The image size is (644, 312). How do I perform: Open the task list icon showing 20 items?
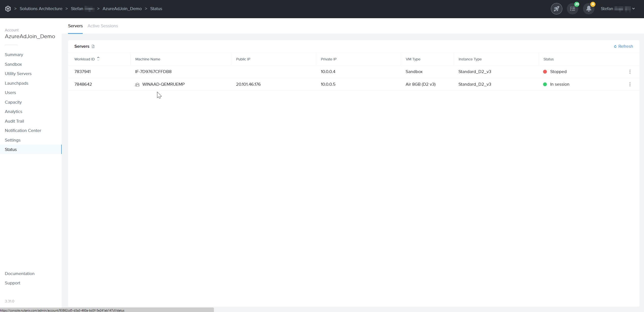tap(572, 9)
